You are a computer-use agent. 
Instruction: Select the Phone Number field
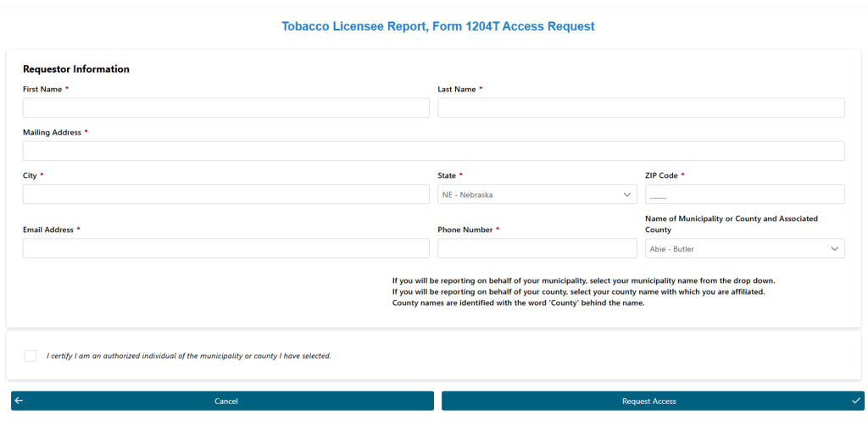point(537,248)
